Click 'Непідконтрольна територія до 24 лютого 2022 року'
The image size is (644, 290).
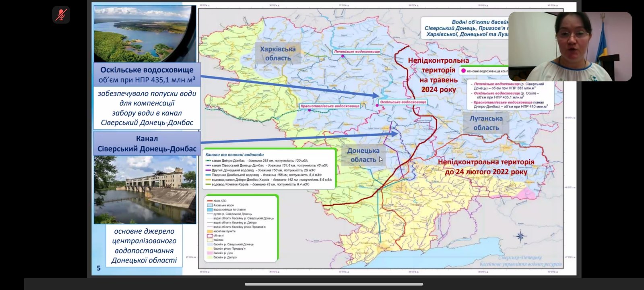coord(486,167)
